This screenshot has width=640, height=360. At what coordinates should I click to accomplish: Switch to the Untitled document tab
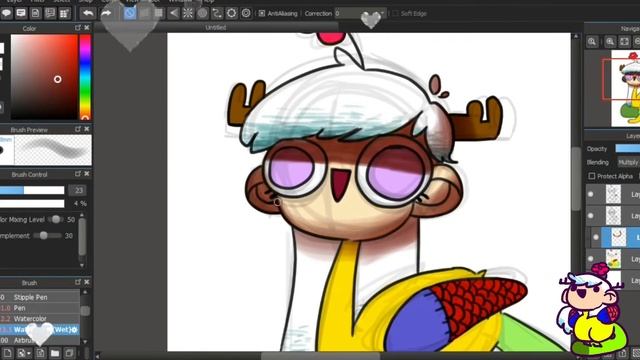tap(216, 27)
